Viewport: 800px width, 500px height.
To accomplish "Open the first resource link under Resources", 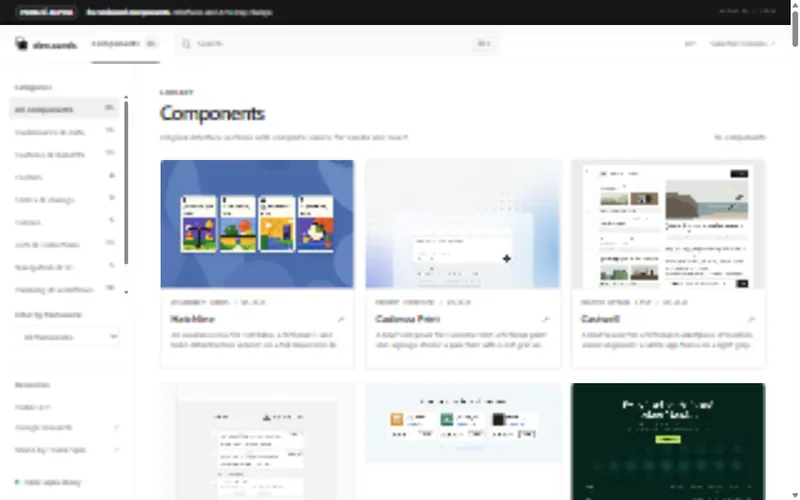I will [33, 407].
